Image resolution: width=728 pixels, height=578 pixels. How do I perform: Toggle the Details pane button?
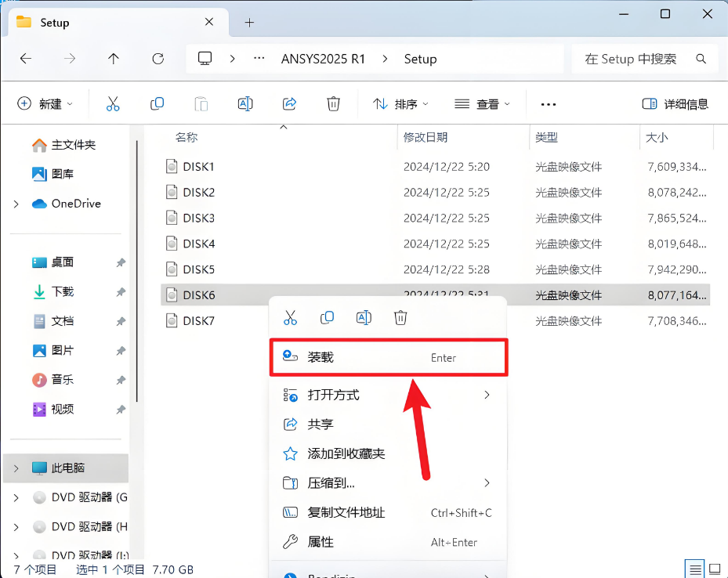(x=675, y=104)
